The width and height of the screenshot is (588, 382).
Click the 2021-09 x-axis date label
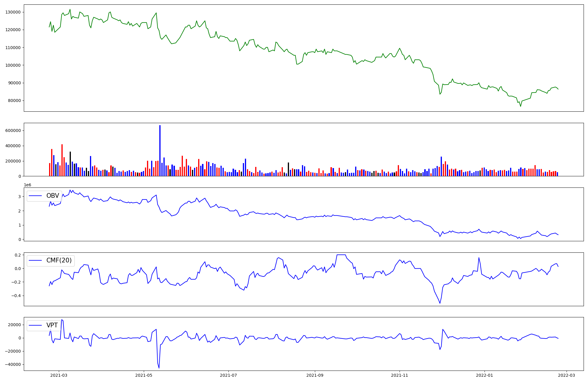pos(315,375)
